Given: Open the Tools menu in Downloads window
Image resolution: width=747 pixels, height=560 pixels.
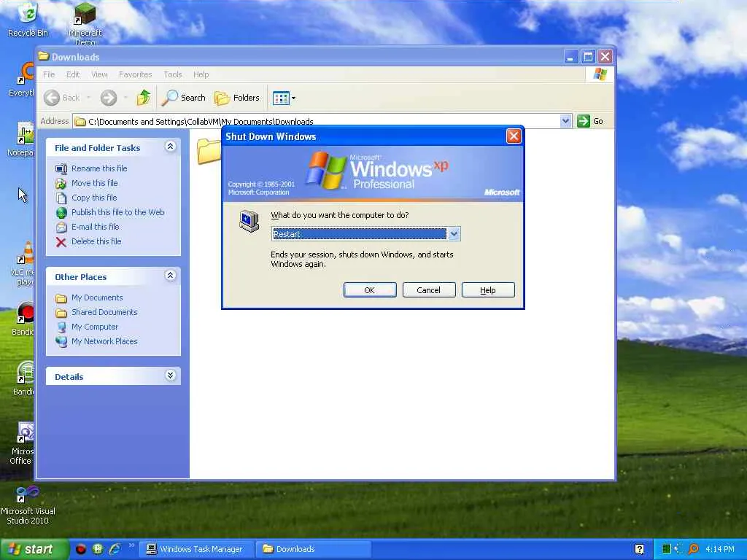Looking at the screenshot, I should (x=172, y=74).
